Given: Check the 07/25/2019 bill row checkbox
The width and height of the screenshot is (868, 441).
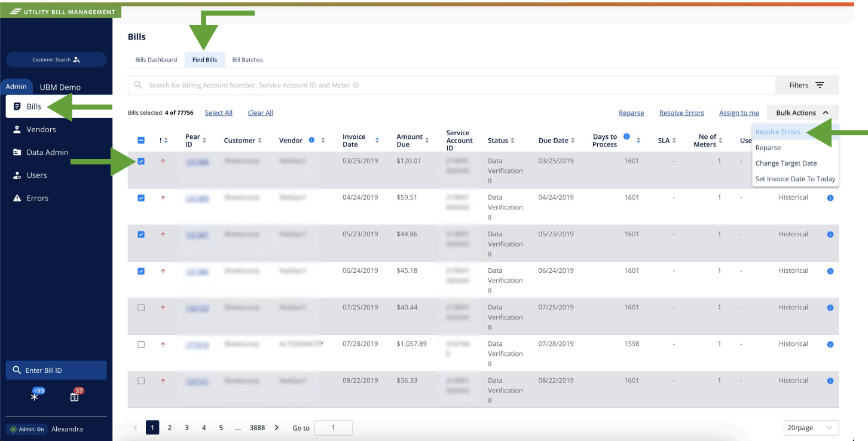Looking at the screenshot, I should 141,308.
